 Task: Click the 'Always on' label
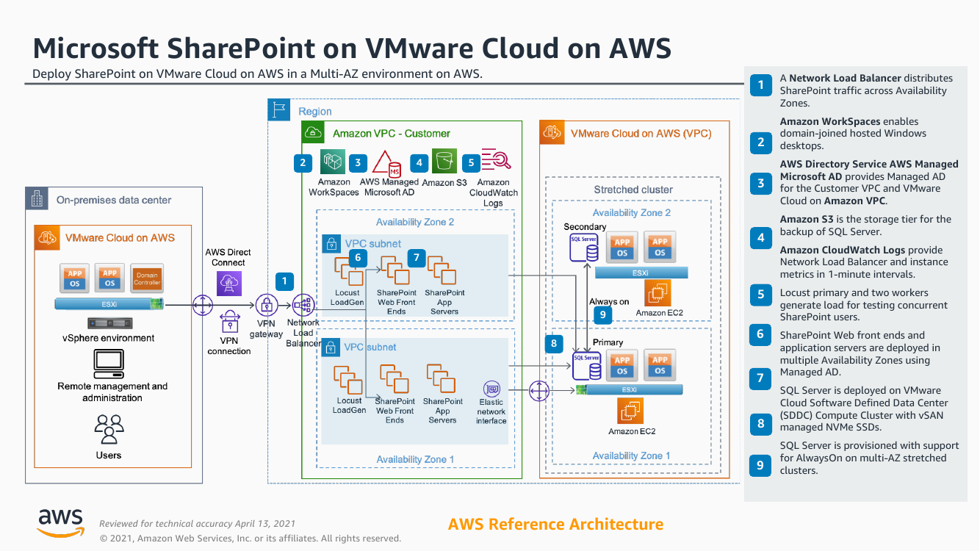609,301
